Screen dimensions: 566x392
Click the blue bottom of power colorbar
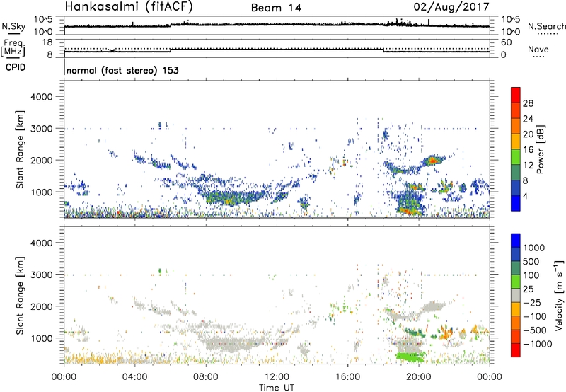click(516, 203)
